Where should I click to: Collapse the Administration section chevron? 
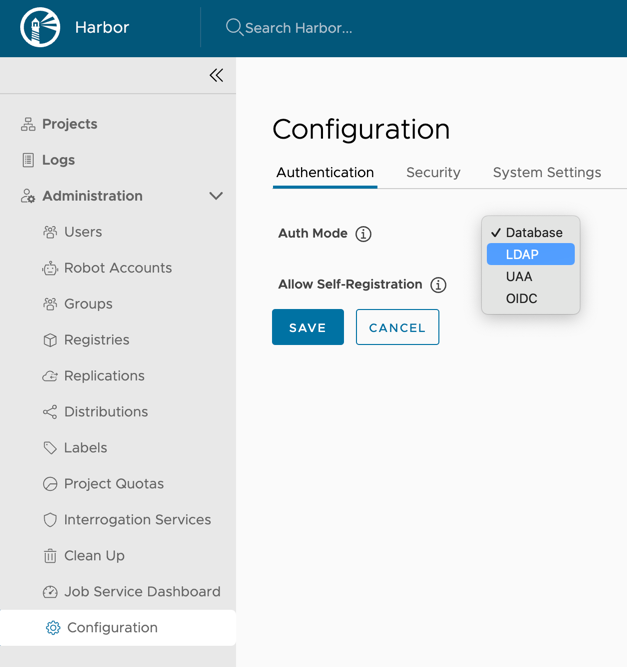tap(216, 196)
